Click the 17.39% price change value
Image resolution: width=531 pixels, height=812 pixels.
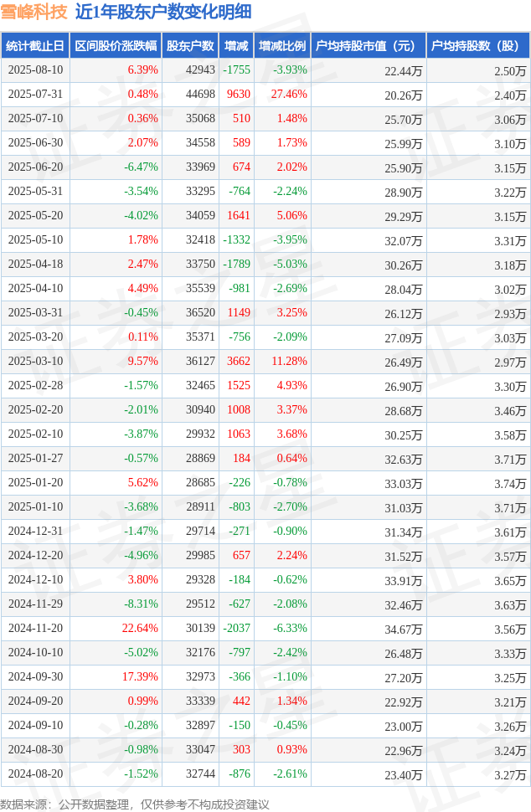pos(140,677)
